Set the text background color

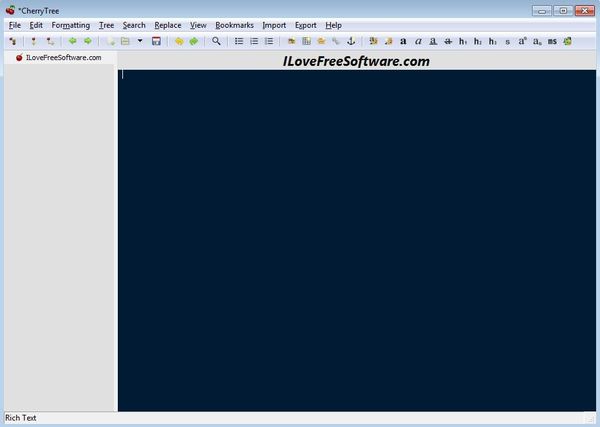coord(388,41)
